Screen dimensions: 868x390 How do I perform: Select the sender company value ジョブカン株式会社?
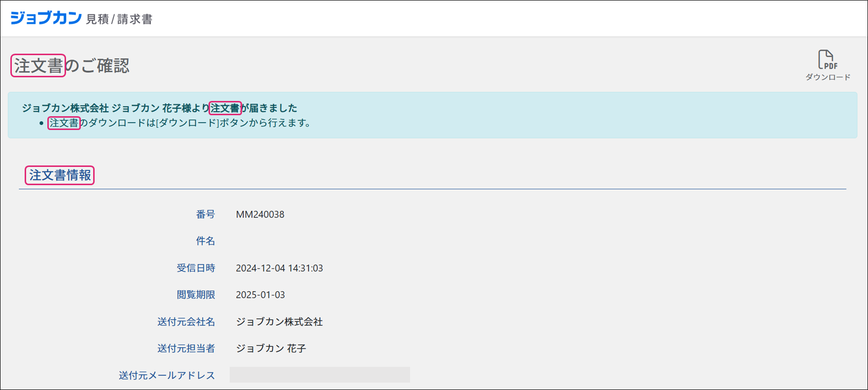(279, 322)
